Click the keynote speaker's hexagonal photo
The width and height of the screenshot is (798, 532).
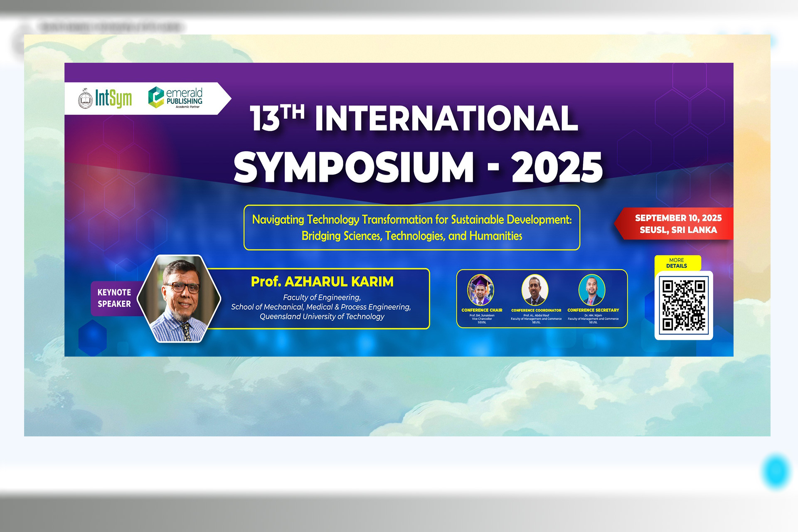pos(179,299)
